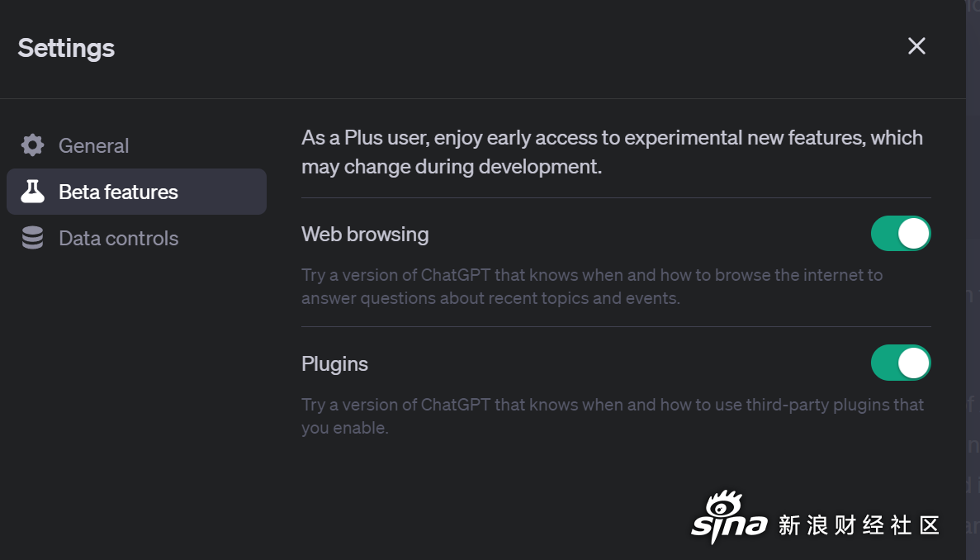Click the database stack icon for Data controls
This screenshot has width=980, height=560.
(32, 238)
